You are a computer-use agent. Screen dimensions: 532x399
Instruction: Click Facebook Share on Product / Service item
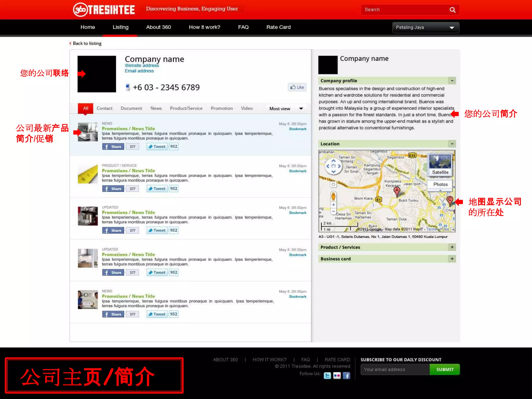click(113, 189)
